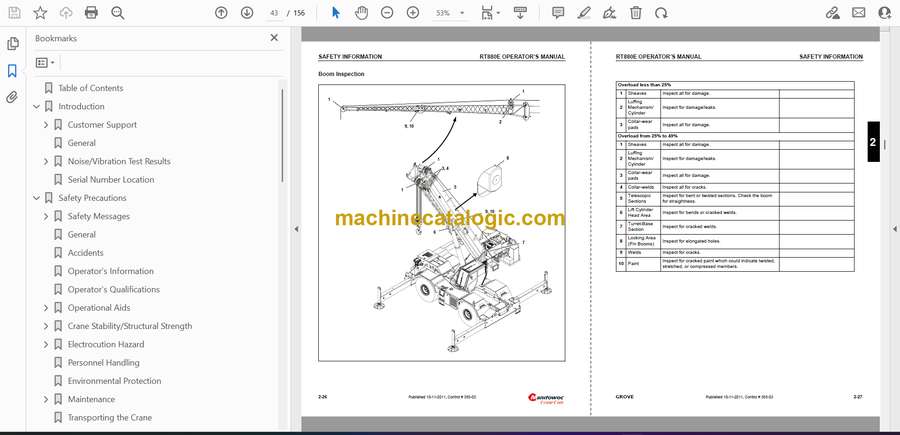
Task: Open the Operator's Qualifications bookmark
Action: point(114,289)
